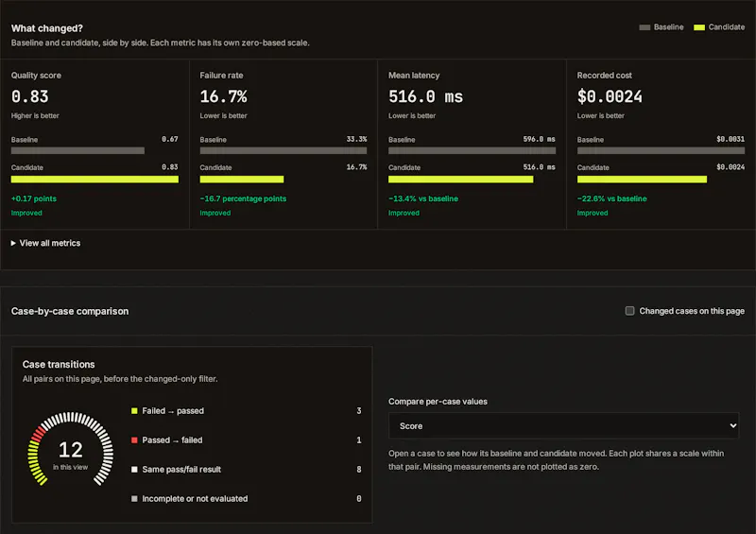
Task: Click the −16.7 percentage points delta
Action: click(243, 198)
